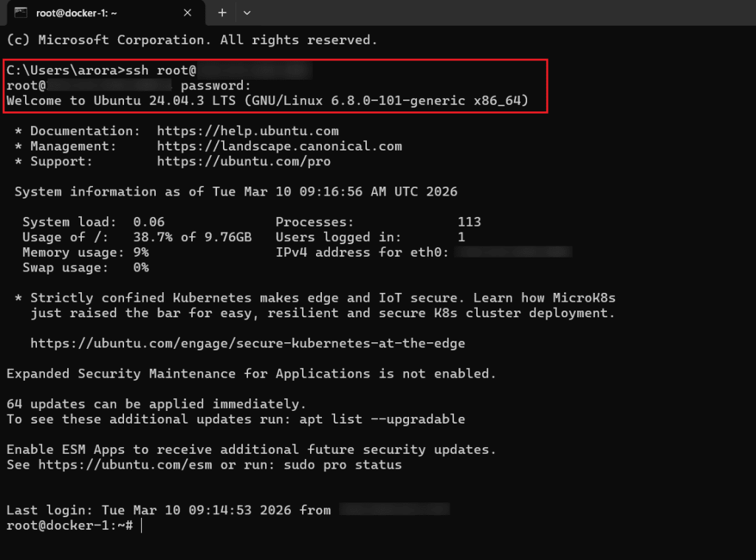The width and height of the screenshot is (756, 560).
Task: Click the root@docker-1:~# prompt cursor
Action: 140,525
